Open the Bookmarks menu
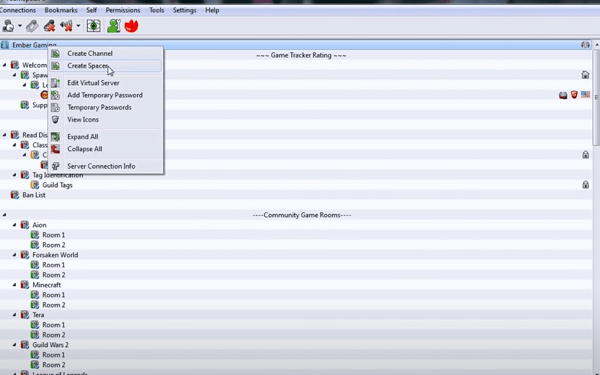600x375 pixels. 61,10
